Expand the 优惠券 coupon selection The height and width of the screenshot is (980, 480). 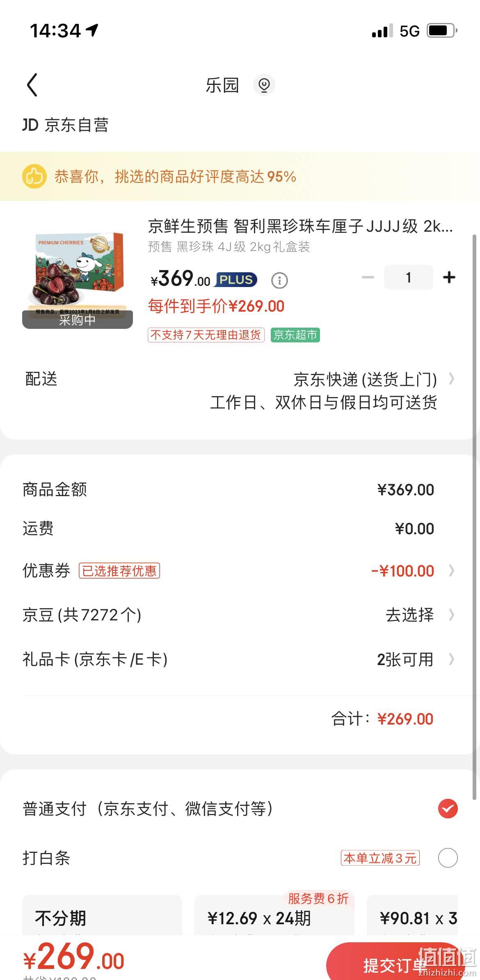(x=240, y=571)
